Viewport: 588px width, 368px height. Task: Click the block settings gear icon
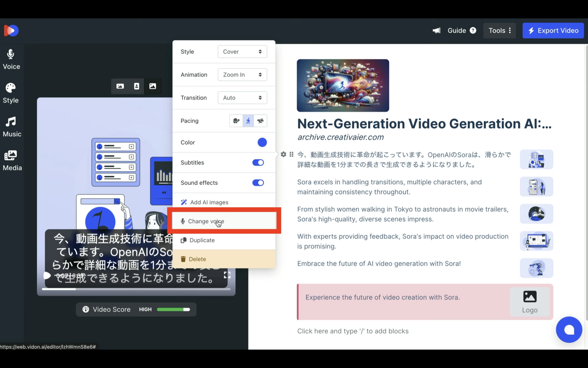tap(283, 155)
